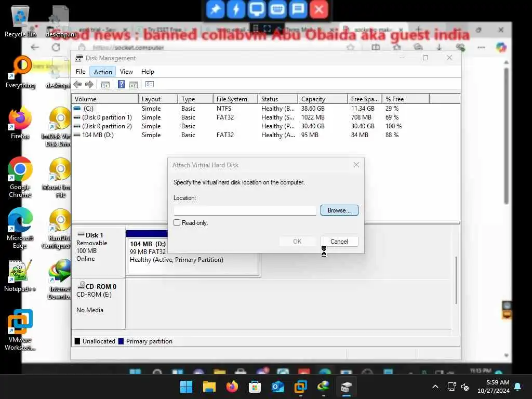Click the pin icon in the floating remote toolbar
Image resolution: width=532 pixels, height=399 pixels.
click(x=215, y=9)
